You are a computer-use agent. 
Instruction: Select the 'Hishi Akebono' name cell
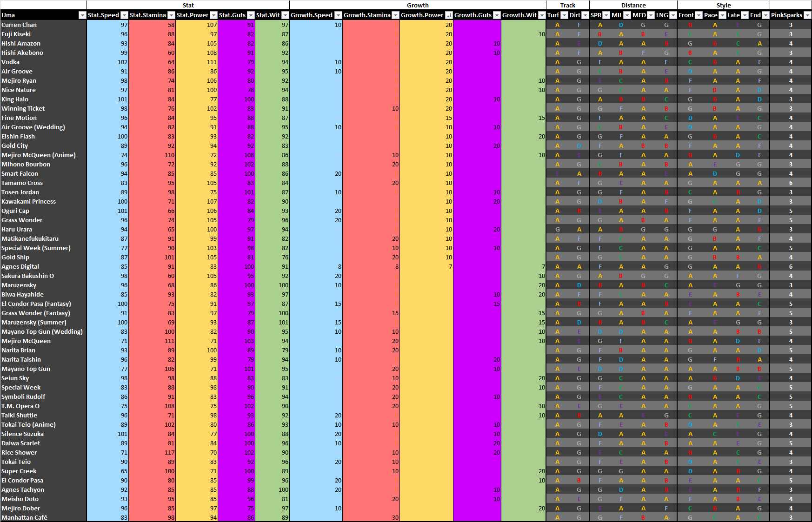[x=43, y=53]
